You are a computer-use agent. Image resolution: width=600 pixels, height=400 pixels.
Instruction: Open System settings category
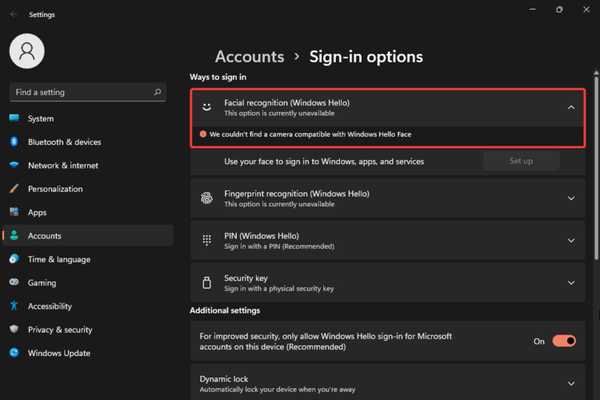point(41,119)
